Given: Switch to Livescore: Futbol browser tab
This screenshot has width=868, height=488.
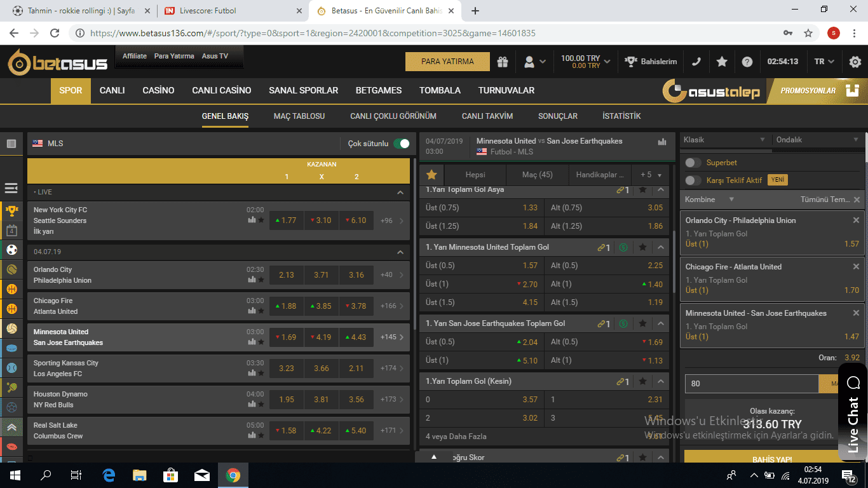Looking at the screenshot, I should pyautogui.click(x=233, y=11).
